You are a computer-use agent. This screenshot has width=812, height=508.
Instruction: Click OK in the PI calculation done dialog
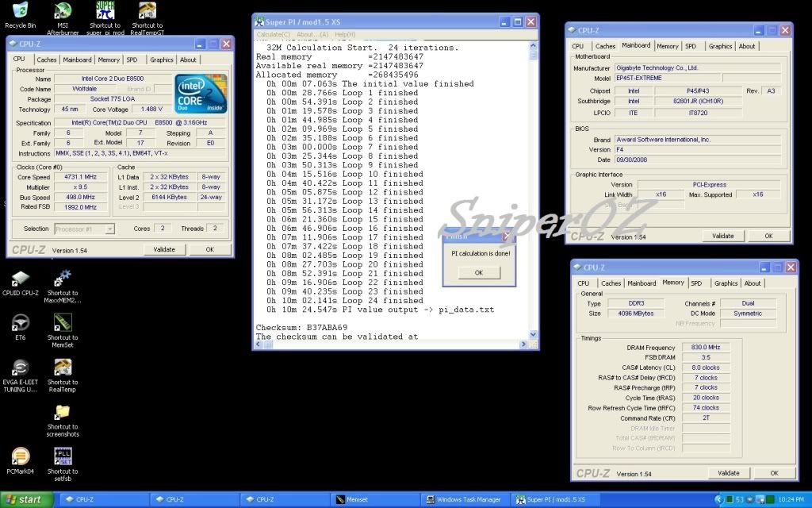[x=478, y=272]
